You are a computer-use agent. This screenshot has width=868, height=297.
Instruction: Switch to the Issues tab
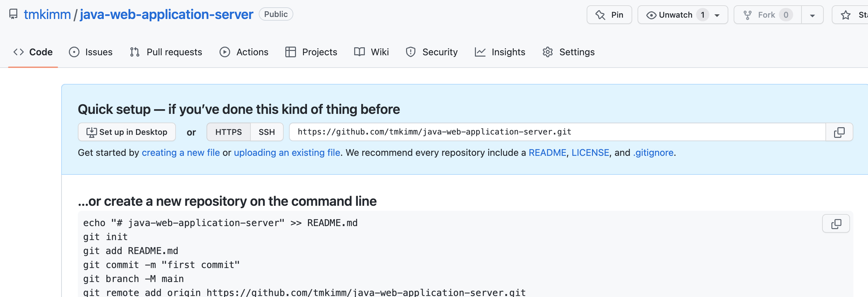[x=91, y=52]
